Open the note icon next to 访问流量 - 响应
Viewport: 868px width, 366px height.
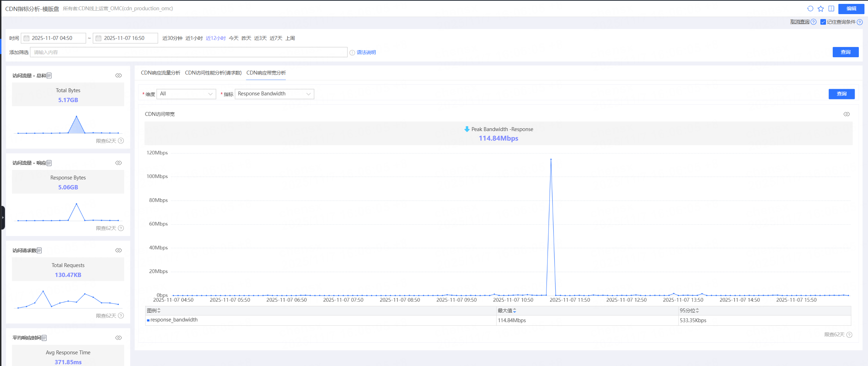pyautogui.click(x=49, y=163)
